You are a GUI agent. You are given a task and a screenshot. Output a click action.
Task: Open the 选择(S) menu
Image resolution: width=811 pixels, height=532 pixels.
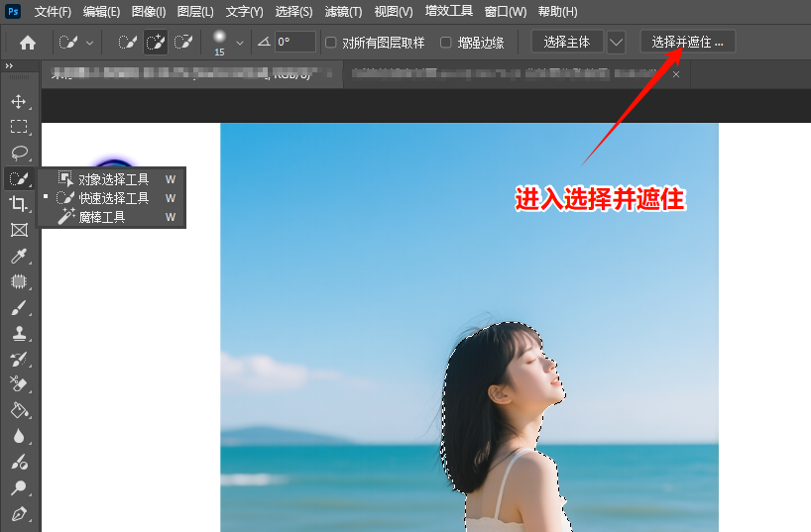[x=293, y=11]
